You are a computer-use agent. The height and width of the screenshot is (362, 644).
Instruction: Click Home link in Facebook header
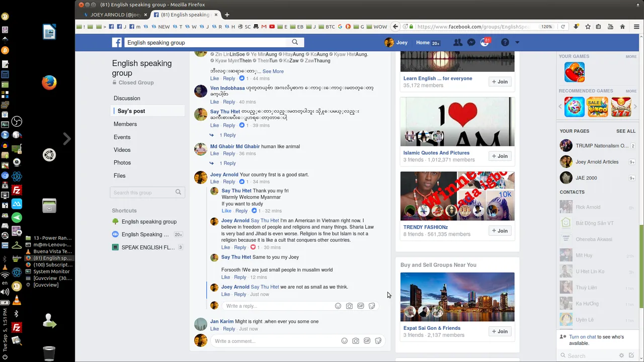[x=423, y=43]
